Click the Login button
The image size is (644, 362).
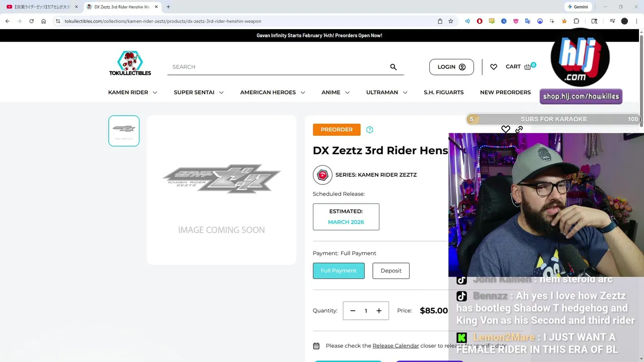(451, 67)
